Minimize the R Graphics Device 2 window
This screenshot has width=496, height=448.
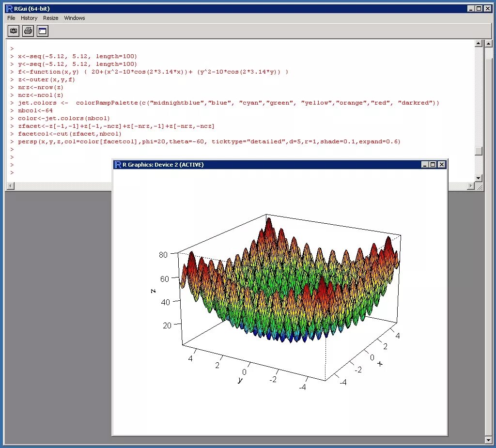(425, 165)
